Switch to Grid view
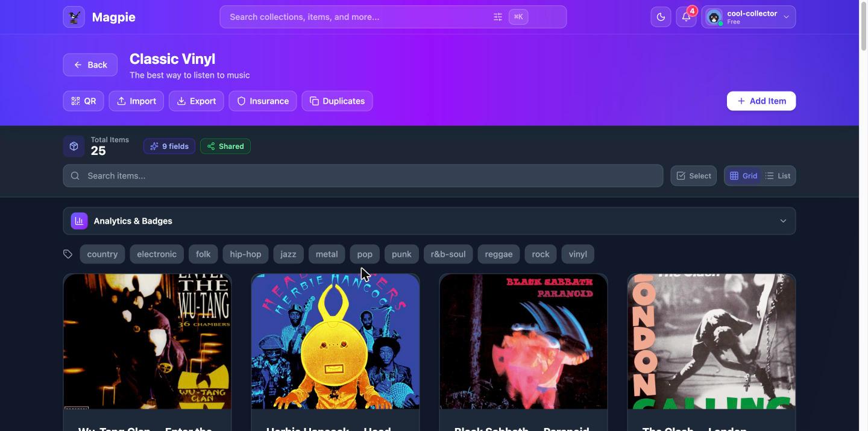 click(743, 176)
